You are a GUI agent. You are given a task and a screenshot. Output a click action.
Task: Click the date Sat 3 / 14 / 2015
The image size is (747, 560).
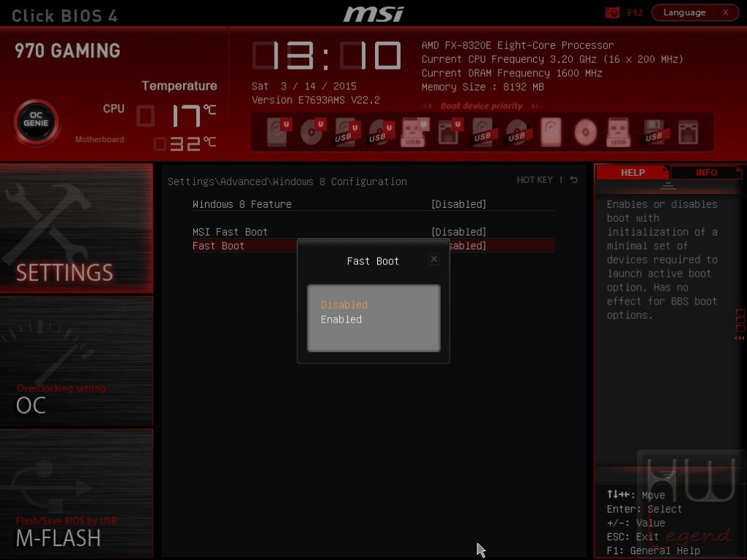point(304,86)
